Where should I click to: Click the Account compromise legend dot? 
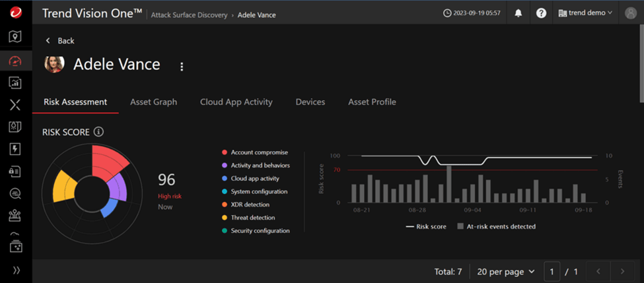coord(225,152)
